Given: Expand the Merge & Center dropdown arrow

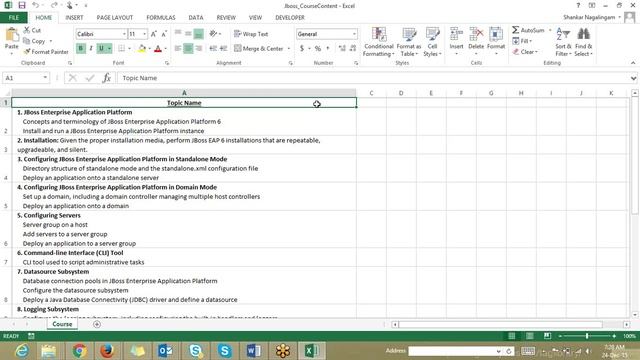Looking at the screenshot, I should (x=289, y=49).
